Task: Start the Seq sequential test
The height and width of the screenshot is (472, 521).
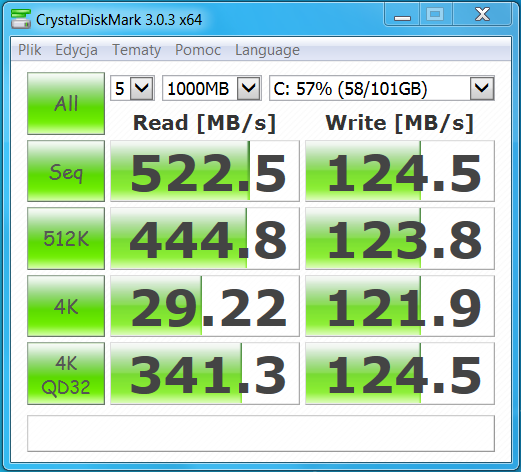Action: (x=66, y=171)
